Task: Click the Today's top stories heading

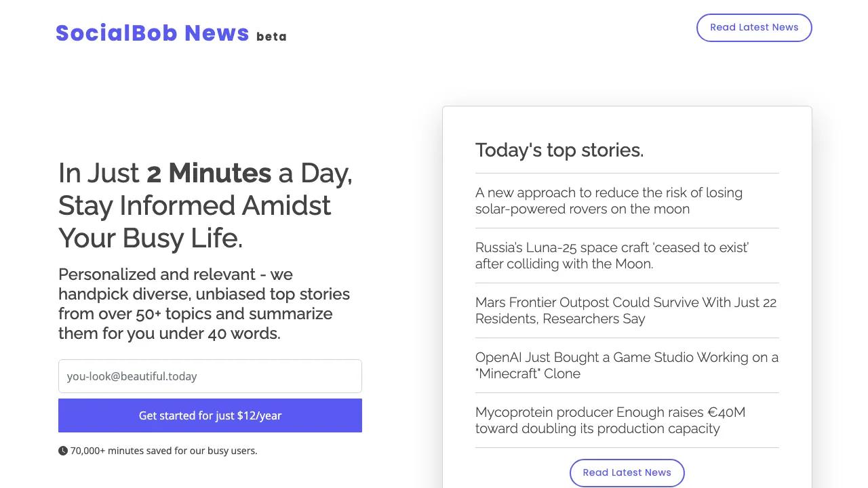Action: click(x=559, y=150)
